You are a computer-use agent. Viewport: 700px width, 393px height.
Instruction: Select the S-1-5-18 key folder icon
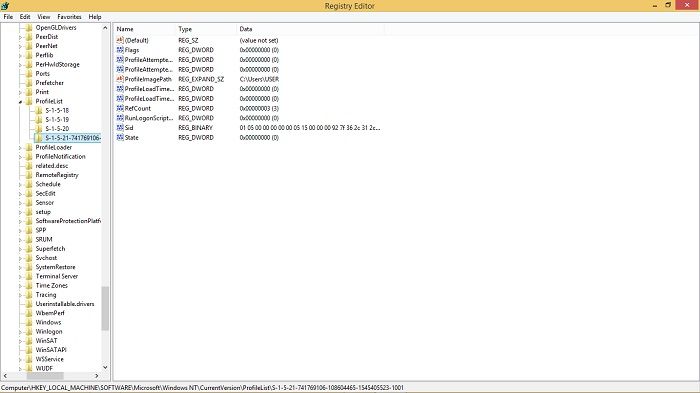(x=39, y=110)
